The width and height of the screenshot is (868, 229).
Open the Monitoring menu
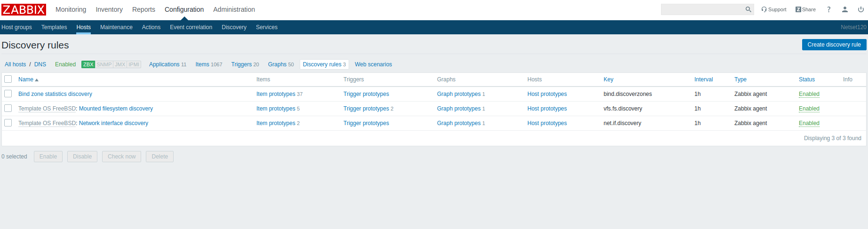(x=71, y=9)
